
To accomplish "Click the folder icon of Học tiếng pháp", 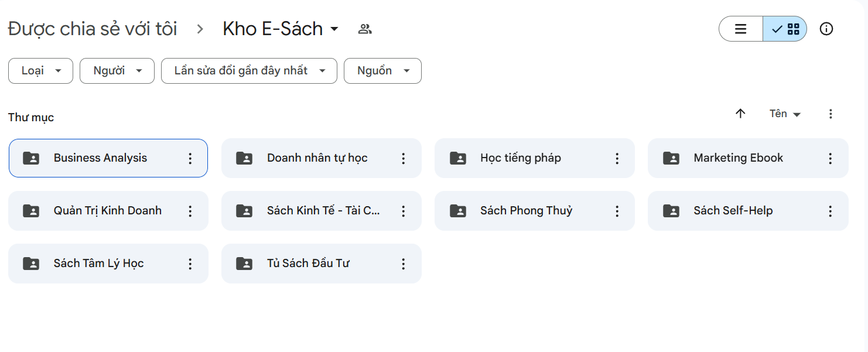I will click(458, 158).
